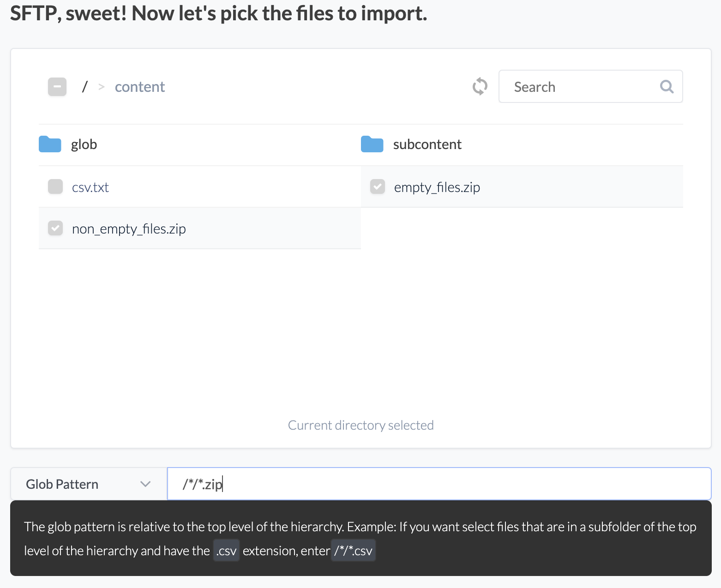Click the glob pattern text field

coord(439,484)
